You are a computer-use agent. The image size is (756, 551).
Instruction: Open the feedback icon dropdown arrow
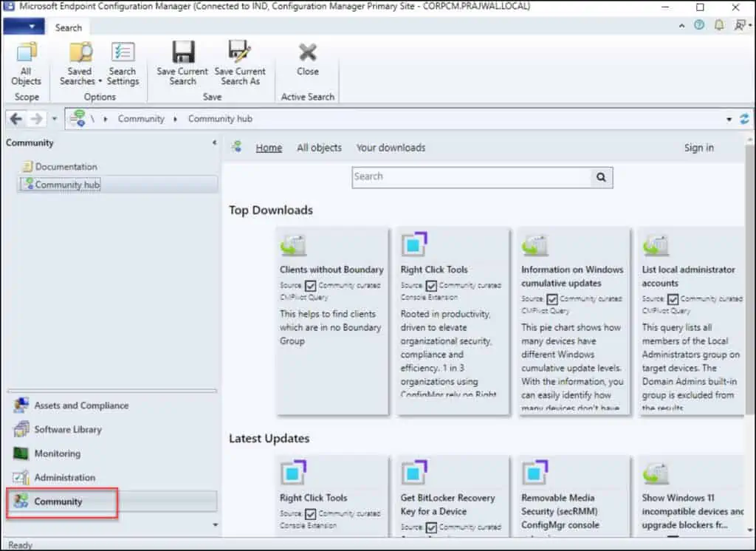[750, 26]
